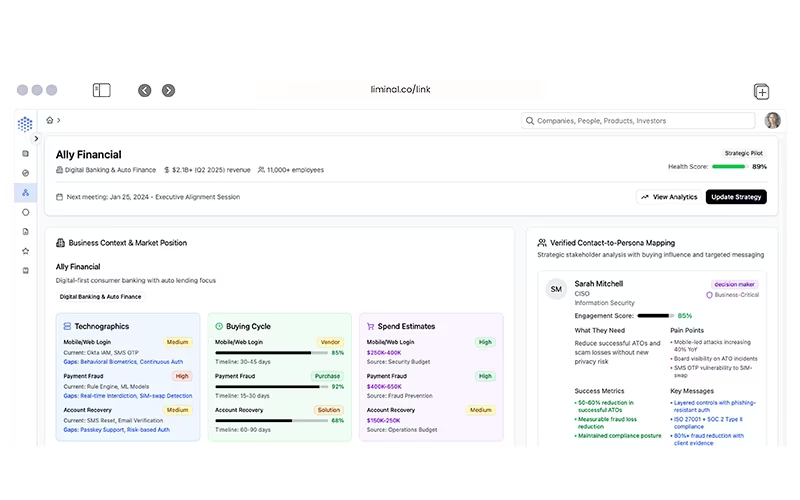Click the Vendor badge in Buying Cycle

[330, 342]
